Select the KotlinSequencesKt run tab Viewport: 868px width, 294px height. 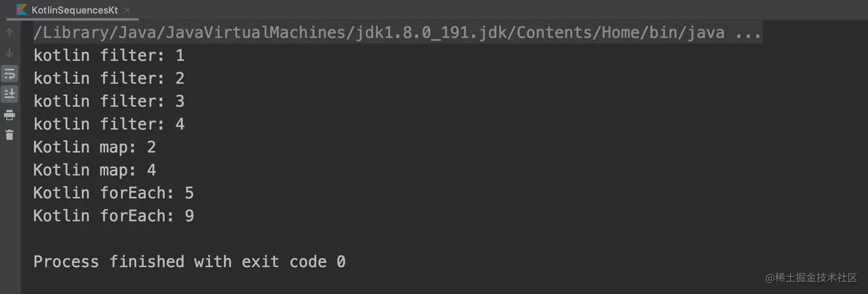coord(73,10)
